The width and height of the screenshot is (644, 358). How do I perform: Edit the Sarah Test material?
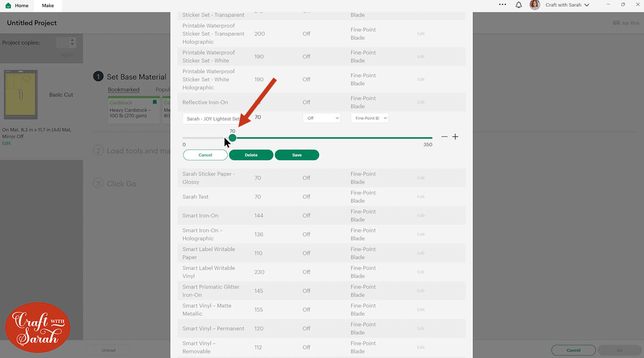(x=421, y=197)
